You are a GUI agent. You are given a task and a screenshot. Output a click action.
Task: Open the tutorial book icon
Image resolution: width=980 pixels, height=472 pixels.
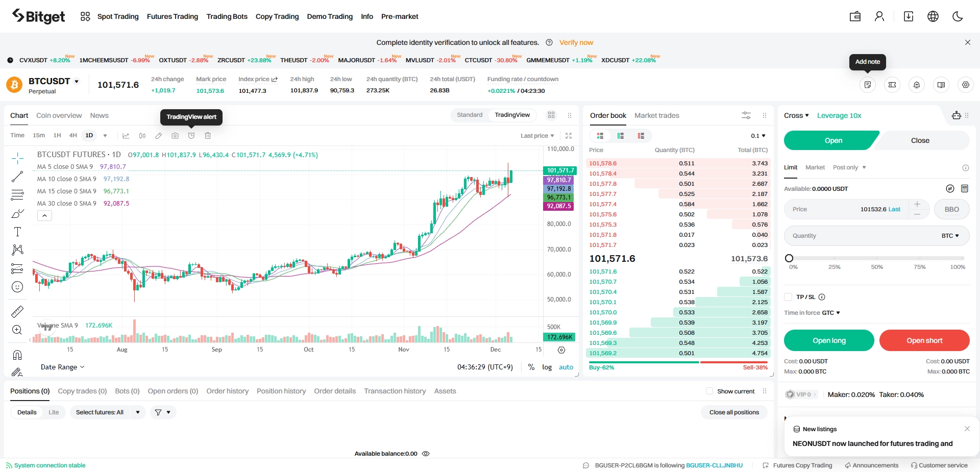(x=941, y=85)
